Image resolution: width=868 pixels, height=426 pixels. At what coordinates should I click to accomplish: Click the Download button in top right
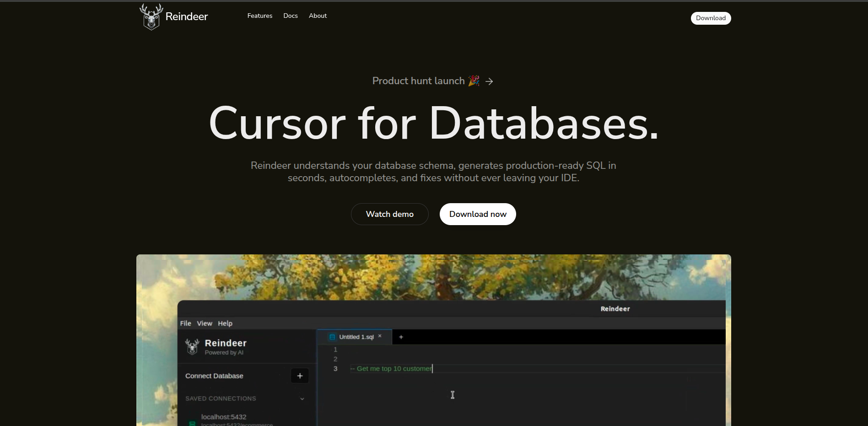[711, 18]
